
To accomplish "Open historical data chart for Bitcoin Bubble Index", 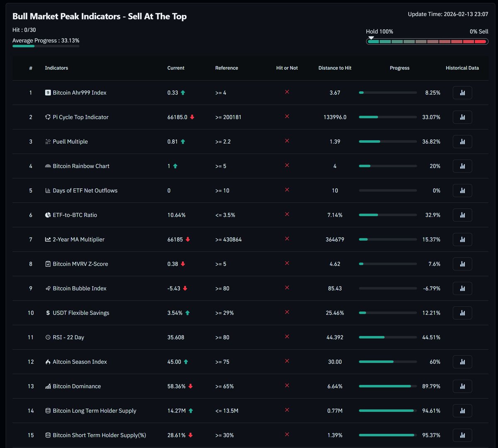I will point(462,288).
